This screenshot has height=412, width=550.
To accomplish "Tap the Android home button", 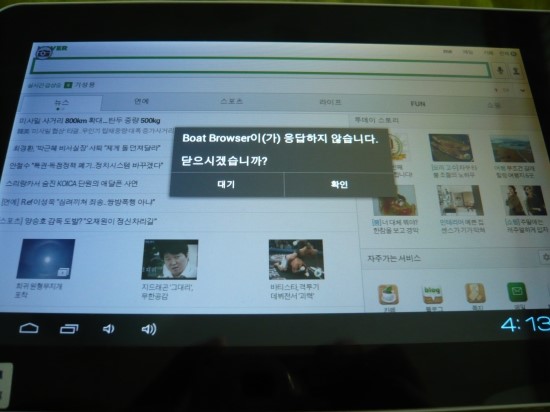I will [29, 328].
